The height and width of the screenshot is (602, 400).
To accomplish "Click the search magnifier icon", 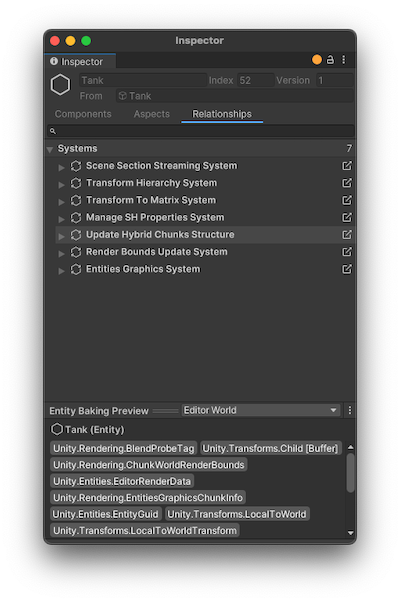I will [53, 131].
